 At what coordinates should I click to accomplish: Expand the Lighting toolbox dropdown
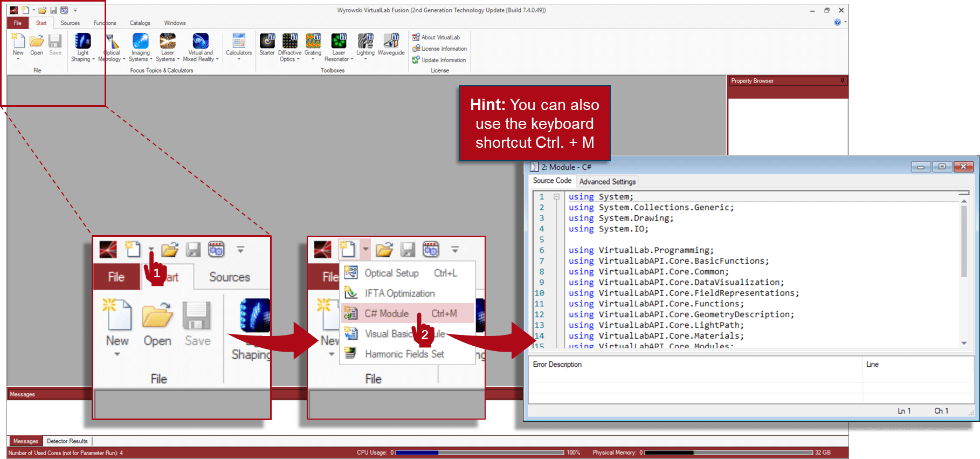365,58
